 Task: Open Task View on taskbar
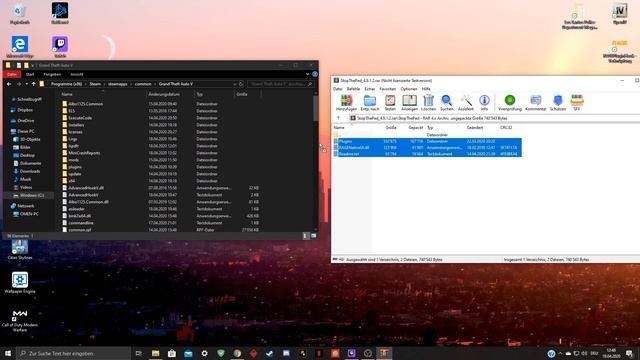click(x=138, y=353)
